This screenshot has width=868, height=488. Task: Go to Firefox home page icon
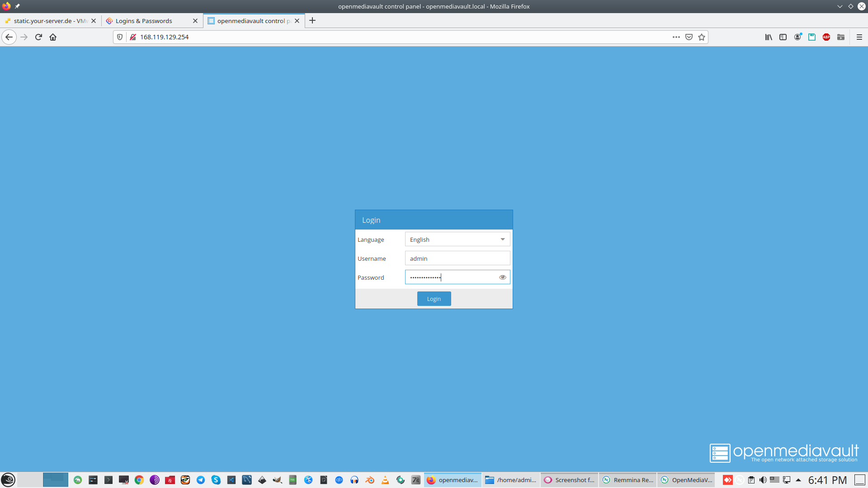point(53,37)
